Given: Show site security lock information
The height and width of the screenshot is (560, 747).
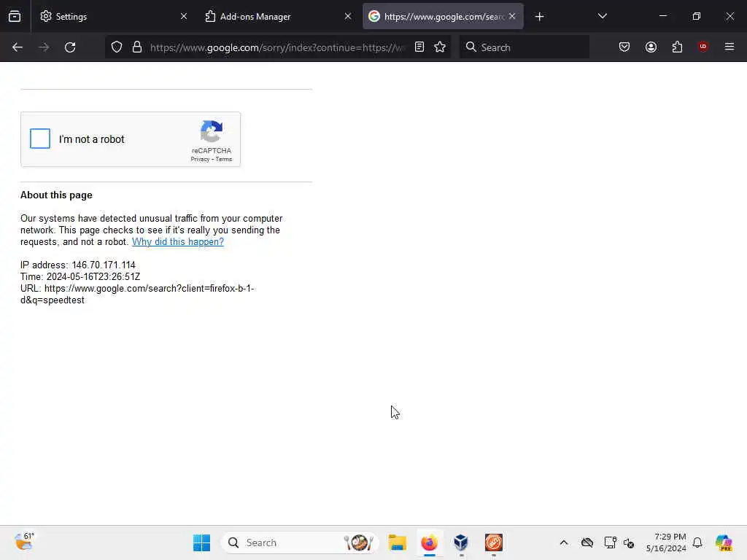Looking at the screenshot, I should point(137,47).
